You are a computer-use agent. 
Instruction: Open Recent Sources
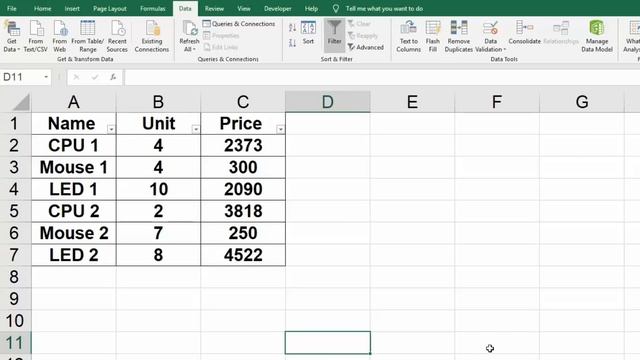[117, 37]
